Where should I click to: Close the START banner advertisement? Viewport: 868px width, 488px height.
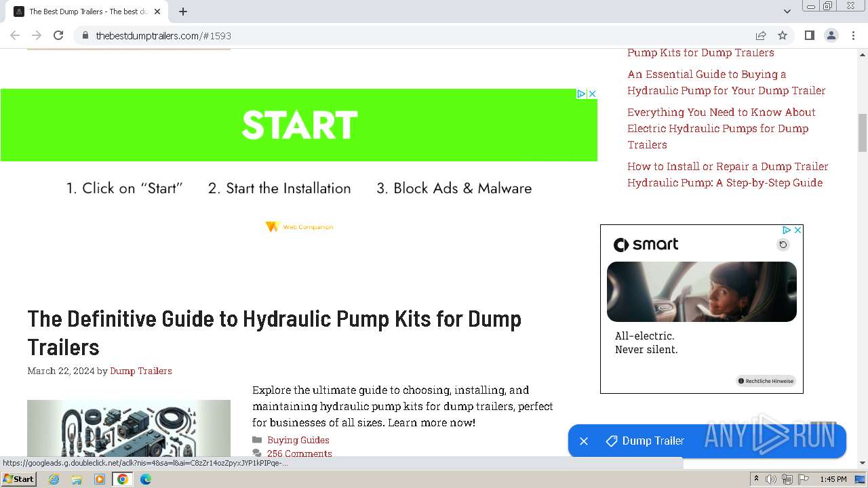click(592, 94)
